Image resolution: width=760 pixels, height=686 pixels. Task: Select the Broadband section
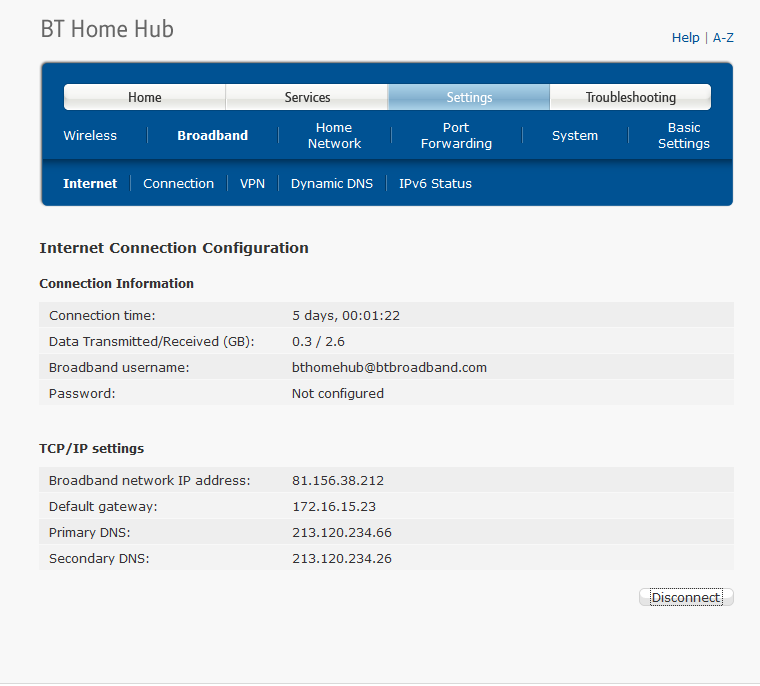tap(212, 135)
